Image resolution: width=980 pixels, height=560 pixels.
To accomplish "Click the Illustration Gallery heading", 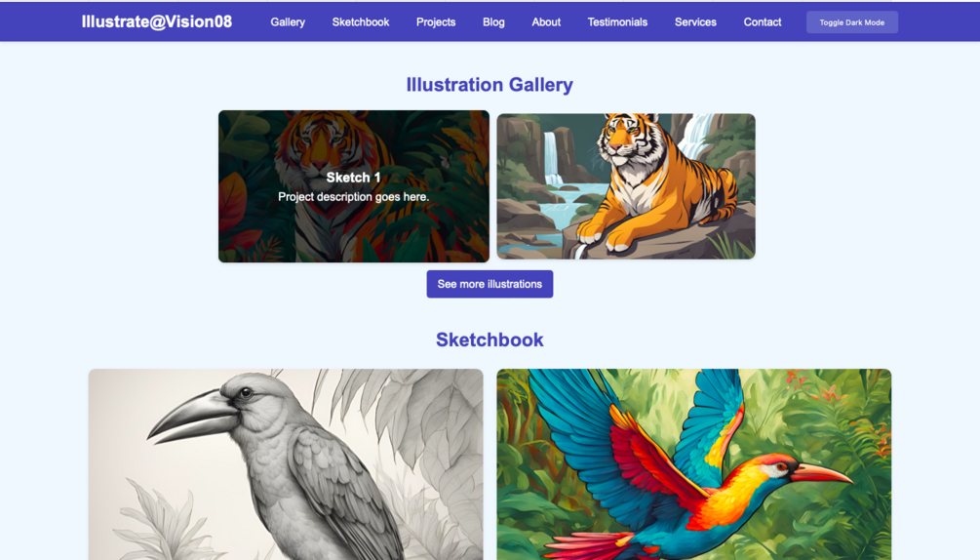I will point(490,84).
